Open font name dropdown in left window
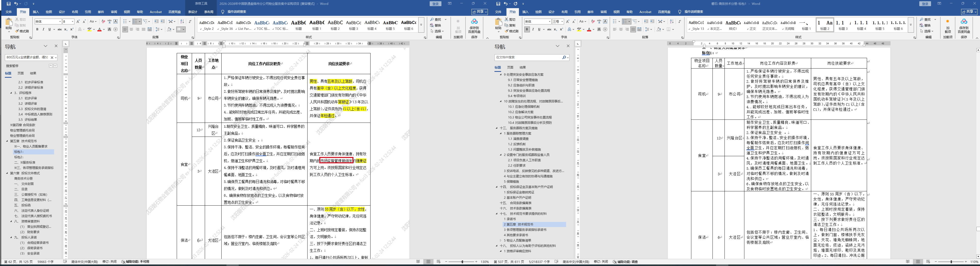 (x=60, y=22)
